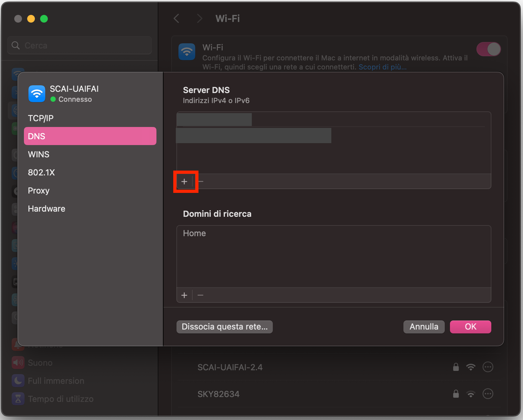The width and height of the screenshot is (523, 420).
Task: Click the forward navigation chevron
Action: (x=199, y=18)
